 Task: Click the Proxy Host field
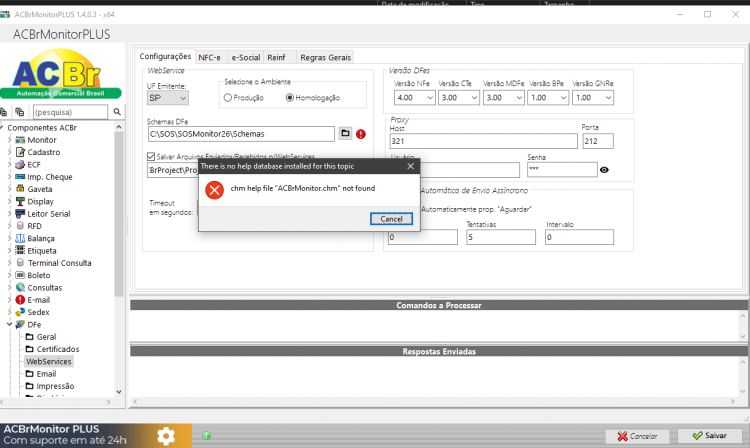483,141
